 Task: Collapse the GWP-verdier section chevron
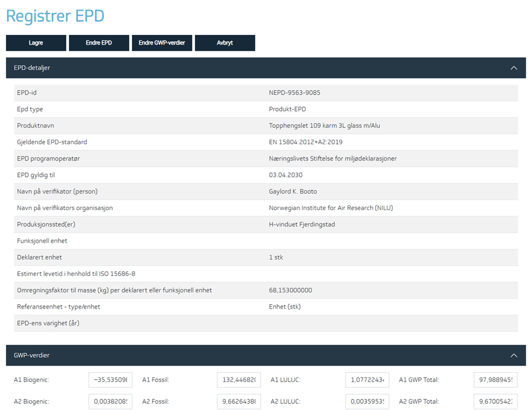point(513,355)
